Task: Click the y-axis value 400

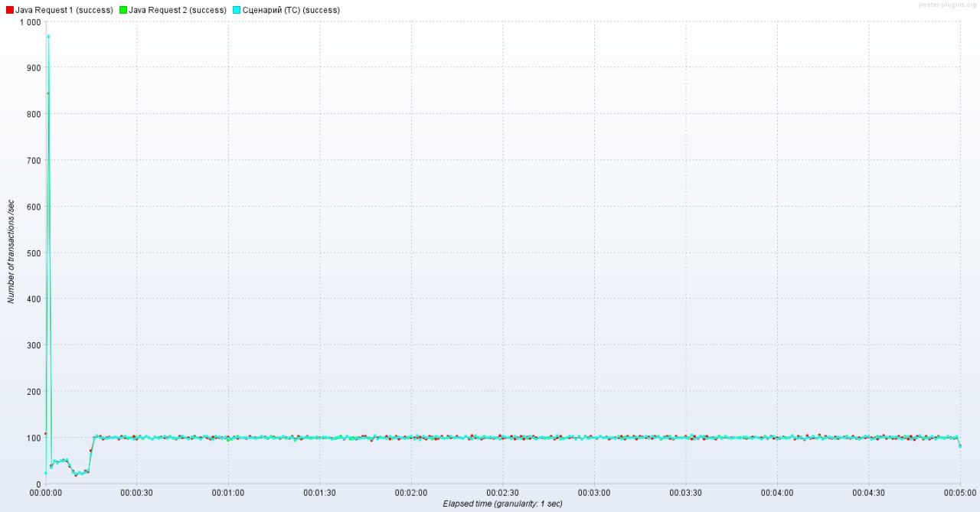Action: [x=34, y=299]
